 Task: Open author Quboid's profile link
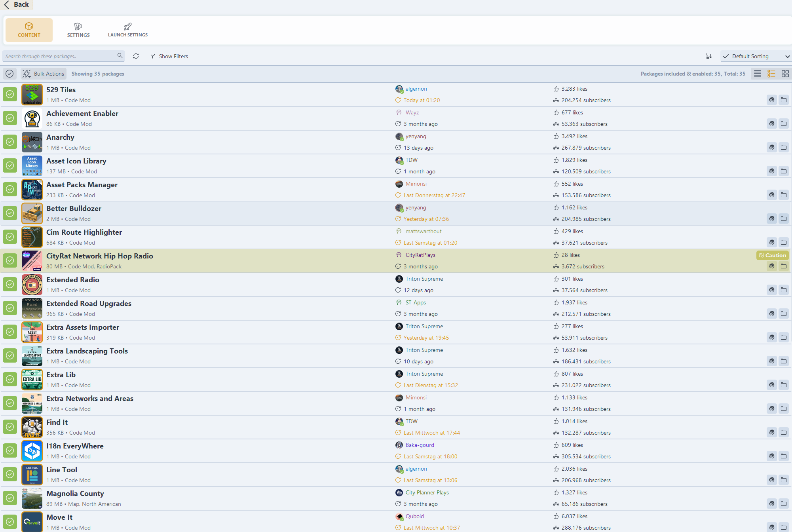(x=414, y=516)
